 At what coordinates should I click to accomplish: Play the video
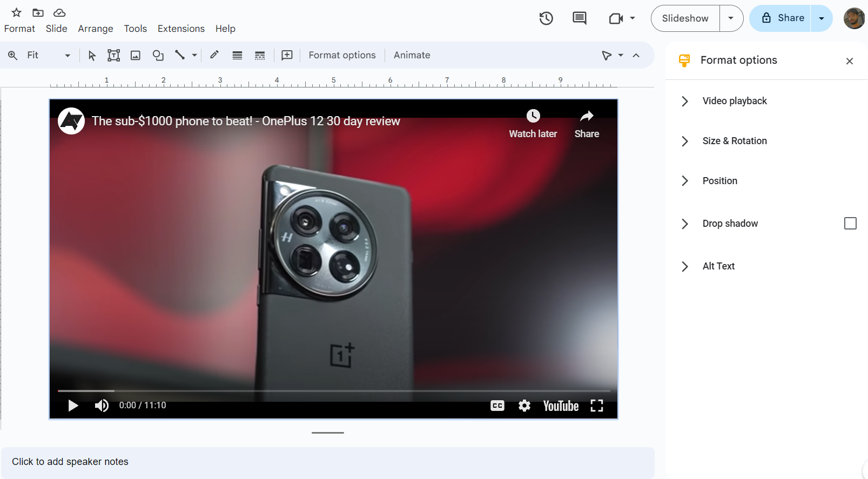click(x=73, y=406)
